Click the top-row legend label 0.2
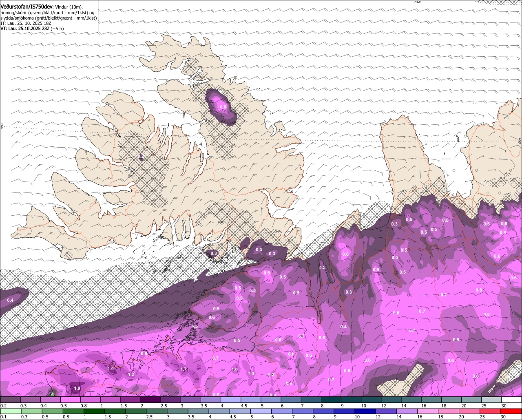This screenshot has height=420, width=522. pyautogui.click(x=3, y=406)
